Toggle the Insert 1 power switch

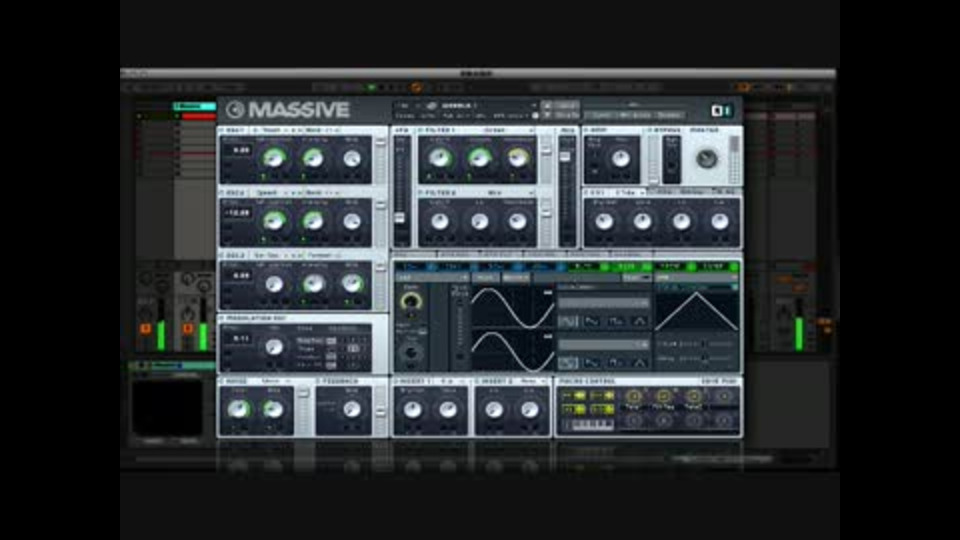[396, 381]
